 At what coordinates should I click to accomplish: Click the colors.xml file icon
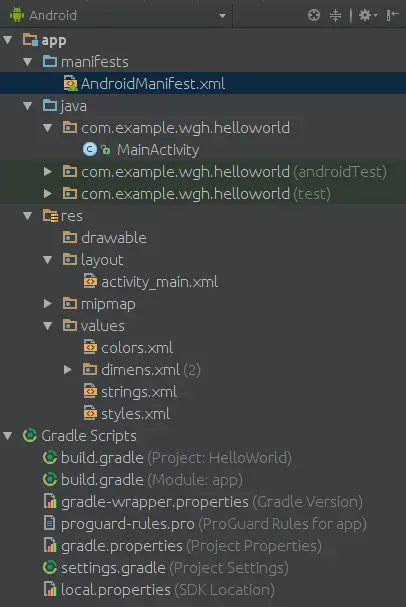pyautogui.click(x=90, y=347)
